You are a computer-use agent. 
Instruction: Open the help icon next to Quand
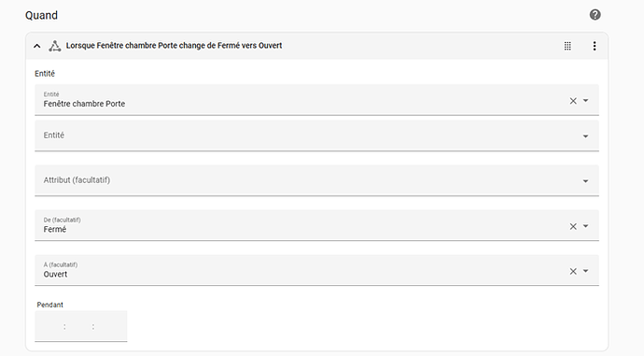coord(595,15)
